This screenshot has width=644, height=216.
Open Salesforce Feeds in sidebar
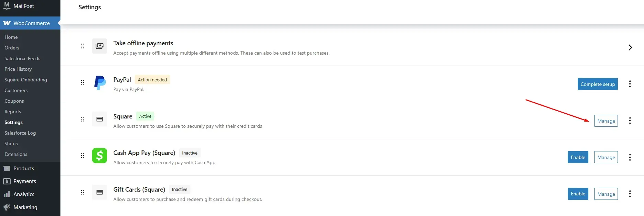click(x=22, y=58)
